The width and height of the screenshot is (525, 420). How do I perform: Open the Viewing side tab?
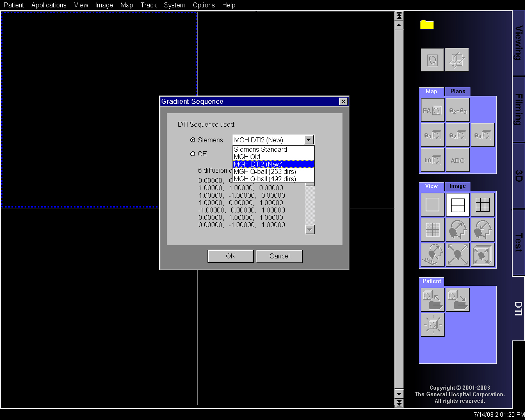click(519, 43)
